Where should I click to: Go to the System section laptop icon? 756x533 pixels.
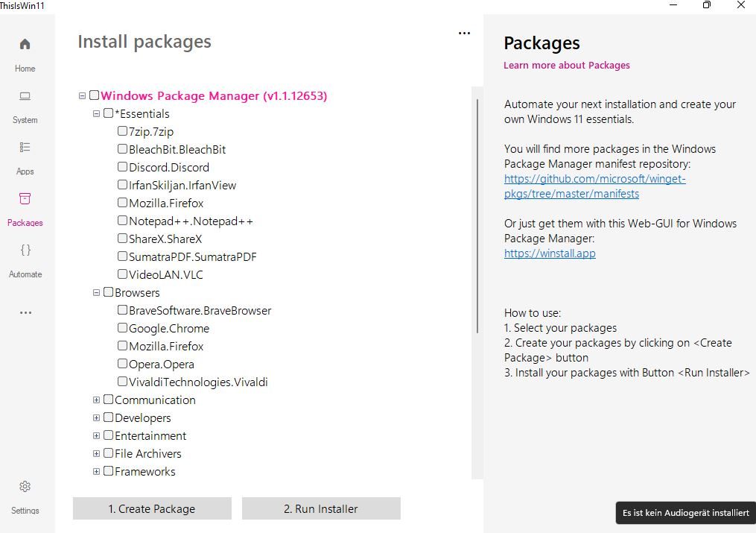pos(25,96)
